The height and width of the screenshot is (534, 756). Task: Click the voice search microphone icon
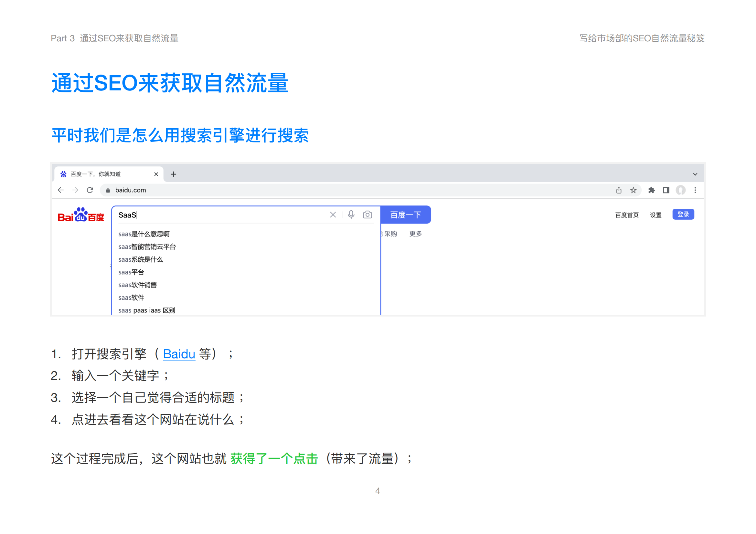pyautogui.click(x=351, y=215)
